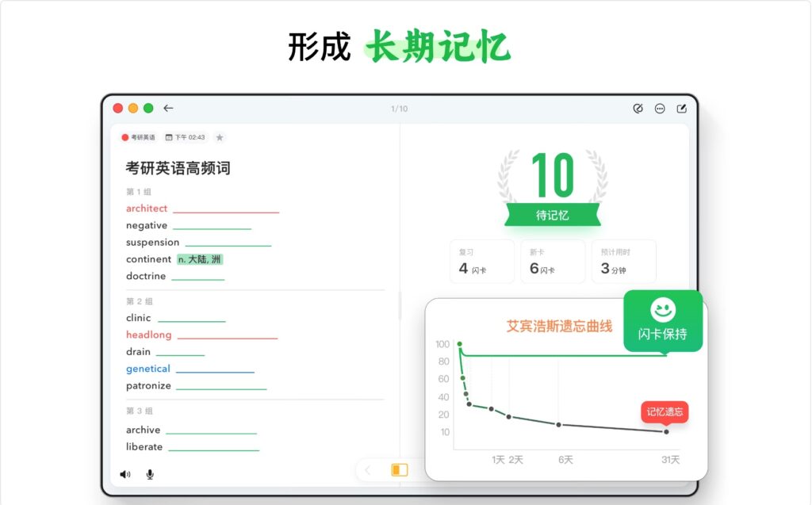Click the compose/edit icon in top right
Viewport: 812px width, 505px height.
click(x=680, y=108)
